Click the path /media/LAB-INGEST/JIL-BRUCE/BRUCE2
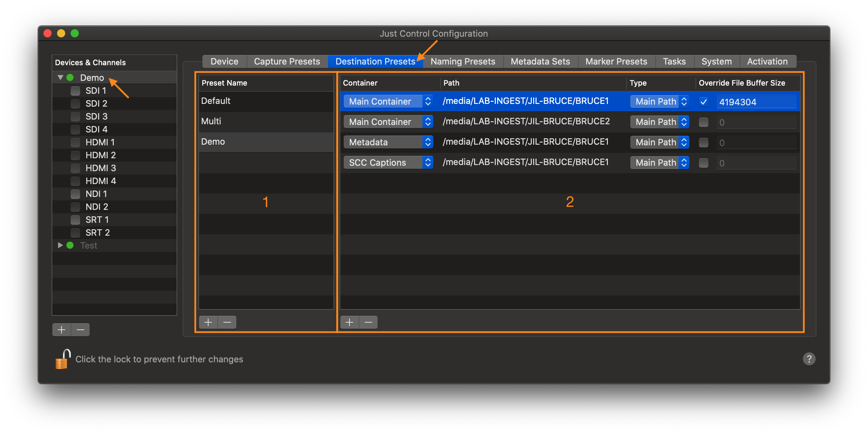The image size is (868, 434). click(526, 121)
